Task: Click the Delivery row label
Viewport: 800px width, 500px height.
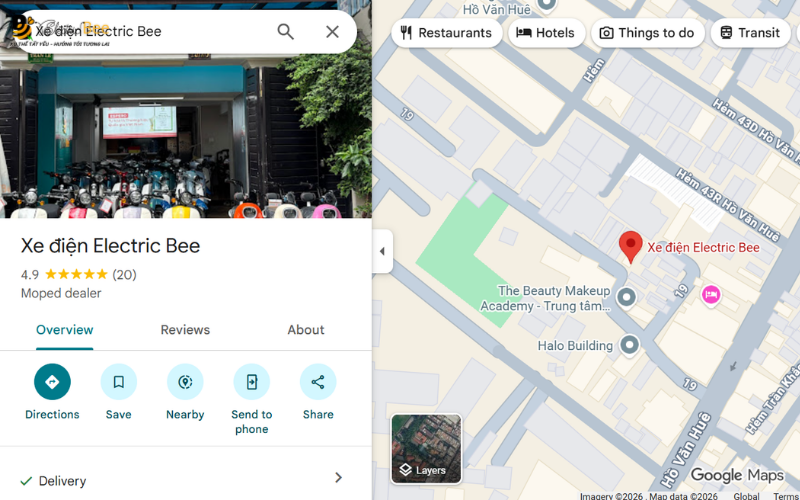Action: click(62, 481)
